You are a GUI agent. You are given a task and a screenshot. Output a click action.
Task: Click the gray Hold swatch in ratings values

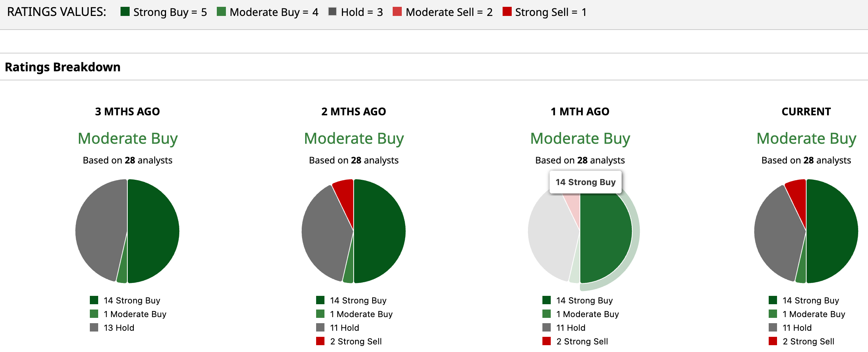coord(332,12)
